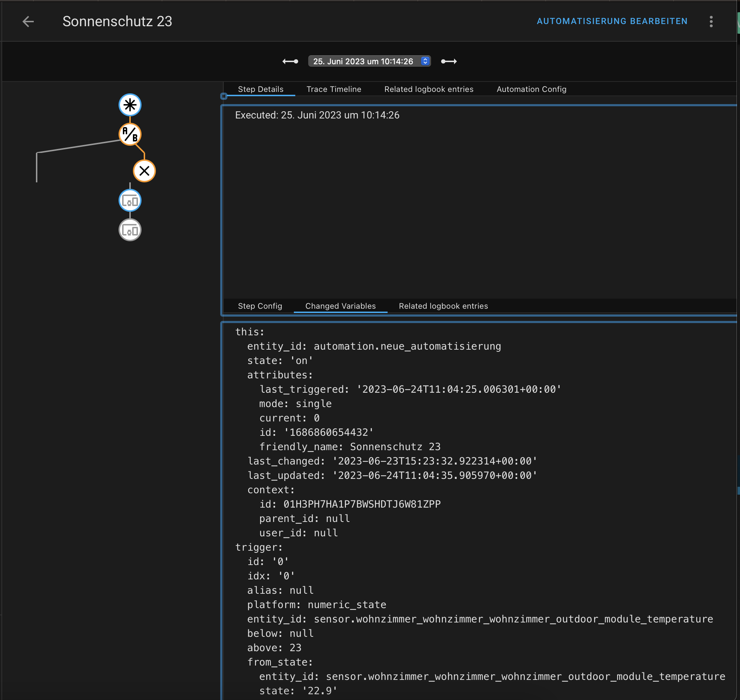Select the grey device action node
The image size is (740, 700).
(130, 230)
